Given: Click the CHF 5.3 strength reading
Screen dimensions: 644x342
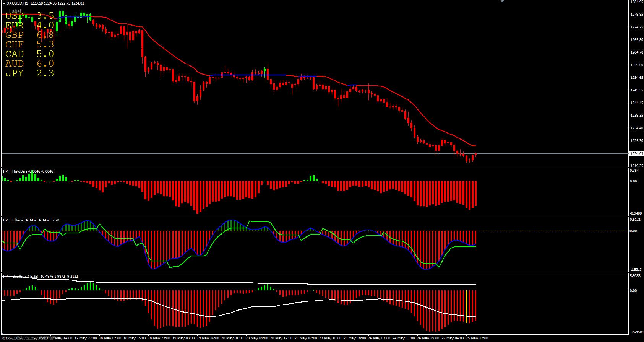Looking at the screenshot, I should tap(30, 45).
